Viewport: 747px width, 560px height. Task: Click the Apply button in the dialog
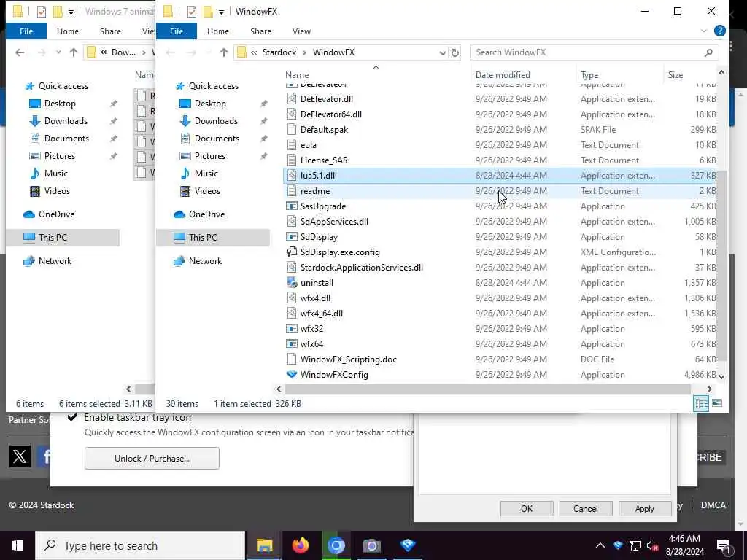point(645,508)
